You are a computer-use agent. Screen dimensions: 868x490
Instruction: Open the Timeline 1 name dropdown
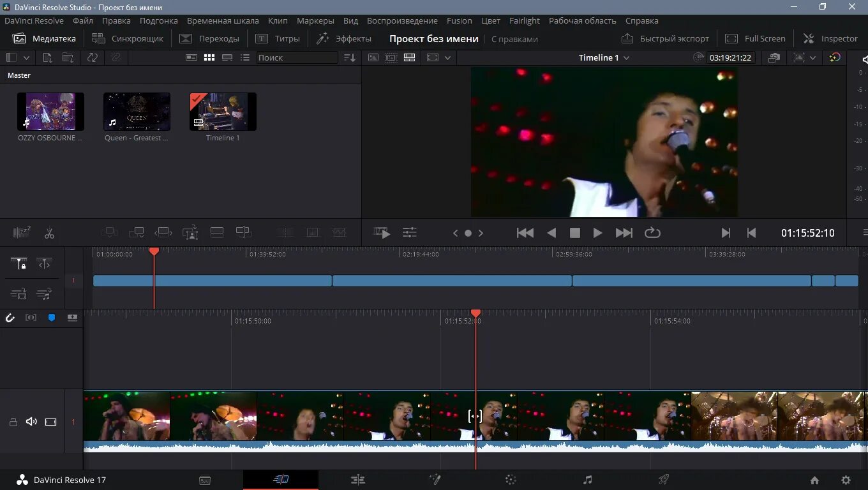tap(604, 57)
